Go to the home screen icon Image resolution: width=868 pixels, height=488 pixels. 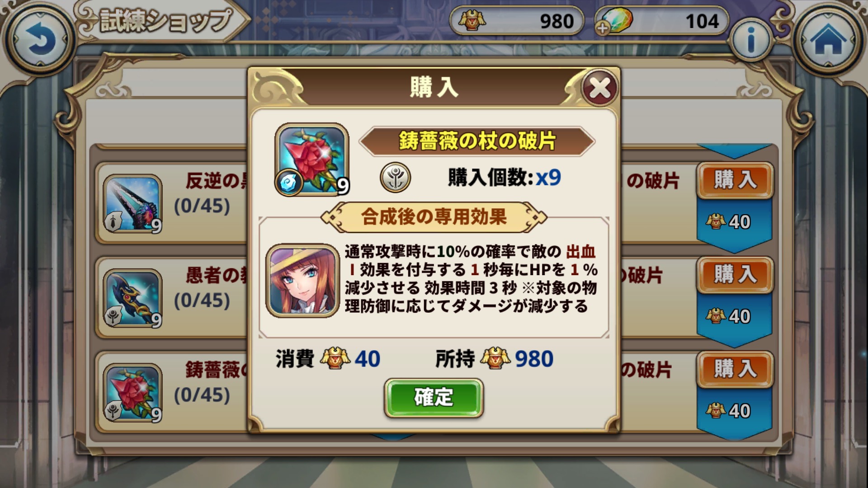pos(829,41)
